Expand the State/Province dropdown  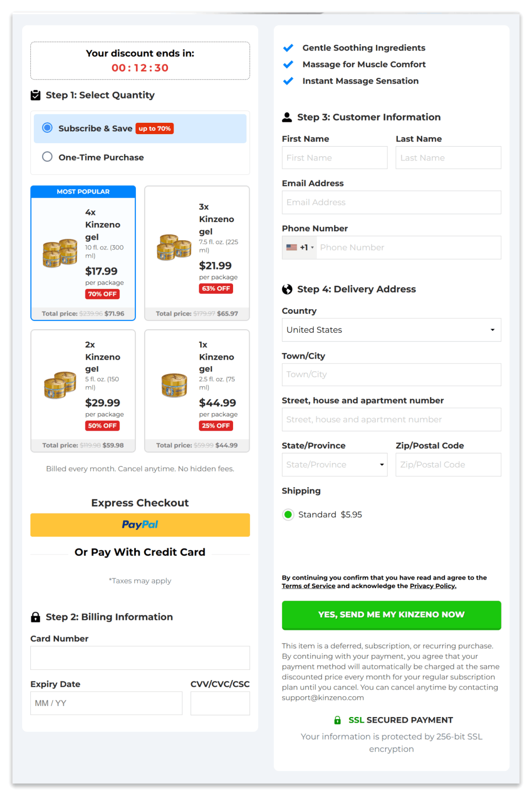click(x=335, y=465)
